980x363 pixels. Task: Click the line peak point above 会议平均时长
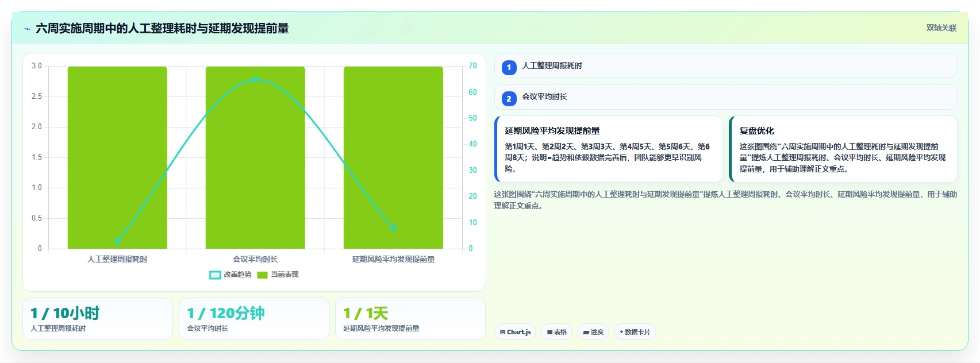255,79
